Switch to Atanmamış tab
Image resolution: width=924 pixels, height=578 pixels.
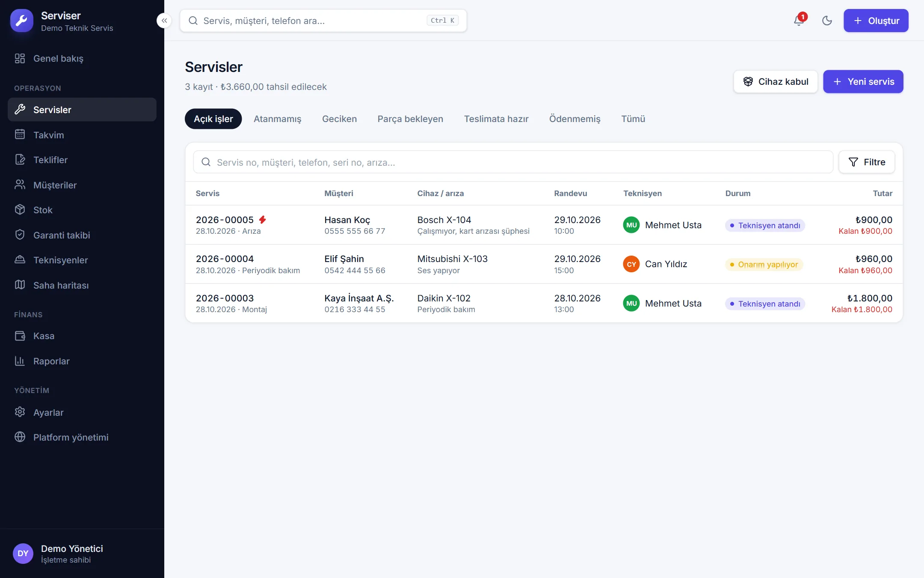pos(277,119)
